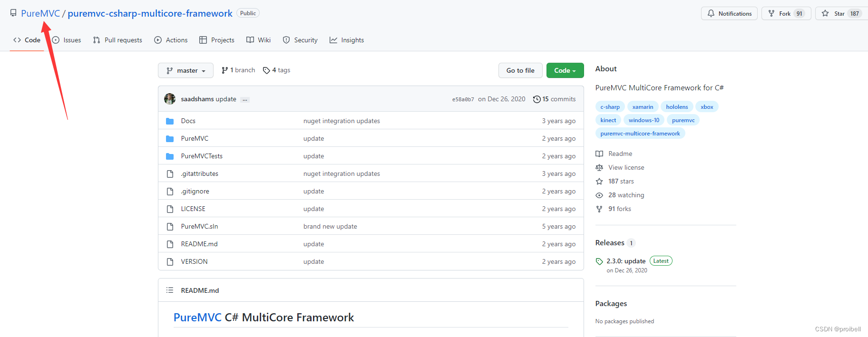Open the PureMVC.sln file

coord(199,226)
